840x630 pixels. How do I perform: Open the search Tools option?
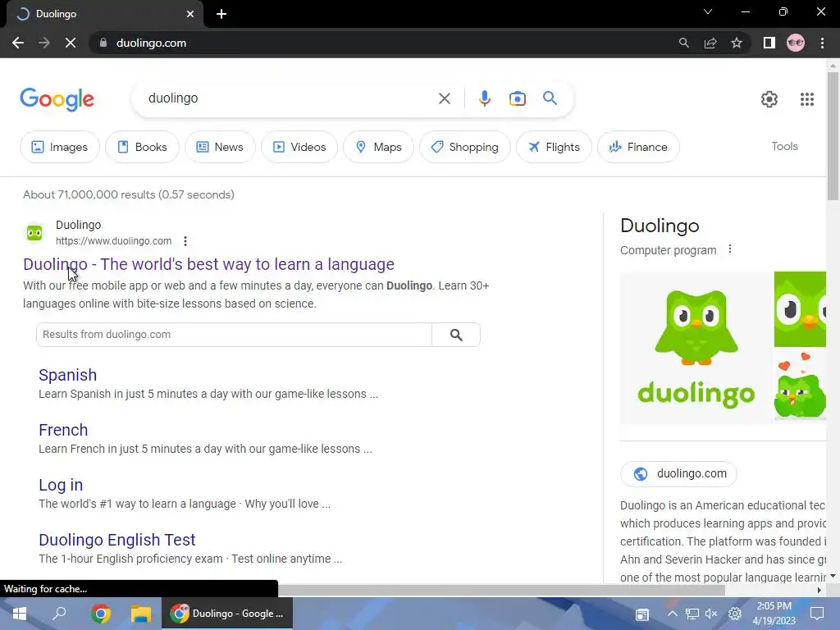(x=784, y=146)
